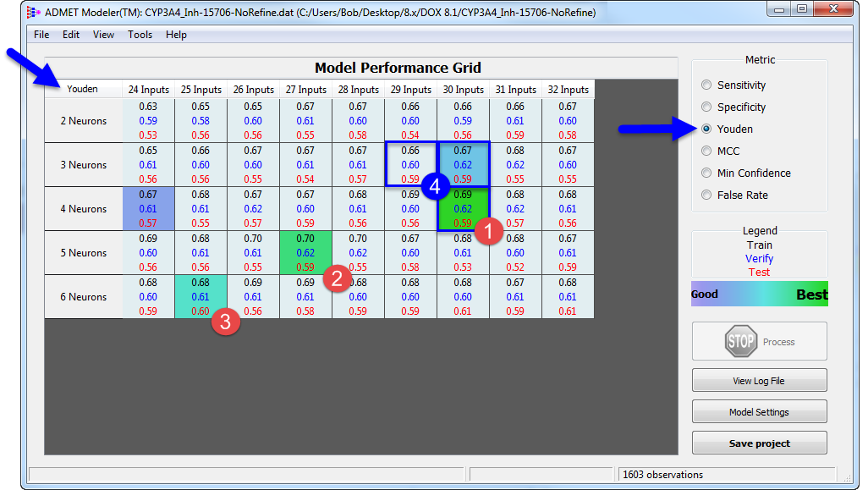This screenshot has height=490, width=868.
Task: Click the Save project button
Action: click(759, 443)
